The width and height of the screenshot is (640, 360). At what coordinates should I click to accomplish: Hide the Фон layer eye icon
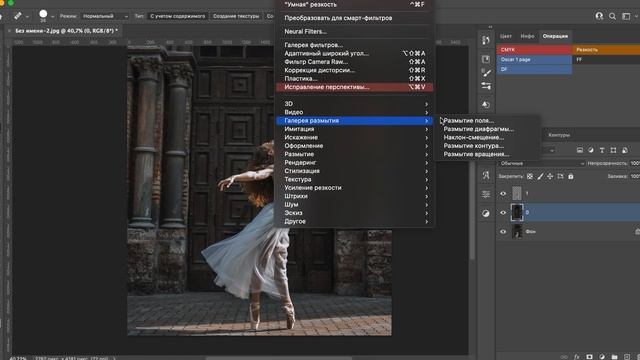(x=503, y=231)
